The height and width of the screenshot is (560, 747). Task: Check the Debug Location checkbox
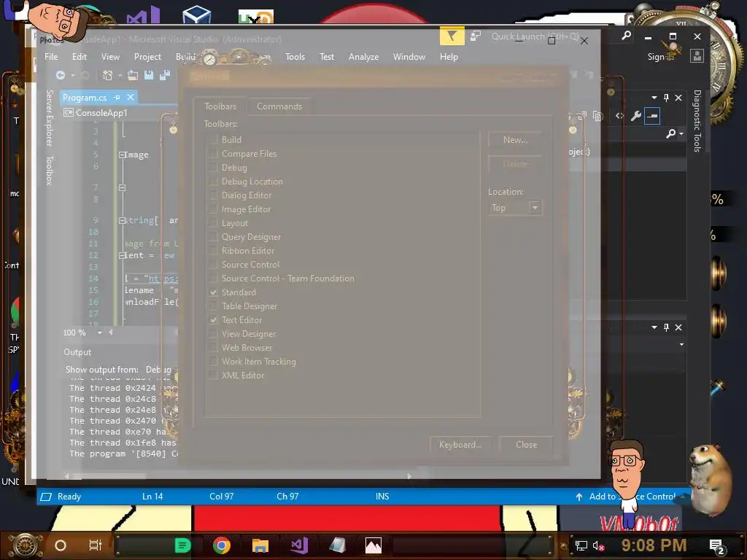coord(214,182)
